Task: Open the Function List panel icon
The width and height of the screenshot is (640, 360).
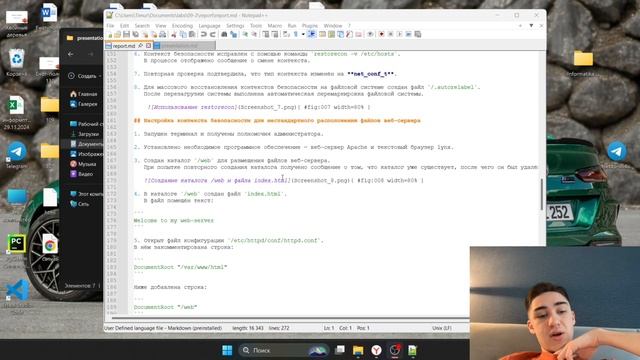Action: point(350,34)
